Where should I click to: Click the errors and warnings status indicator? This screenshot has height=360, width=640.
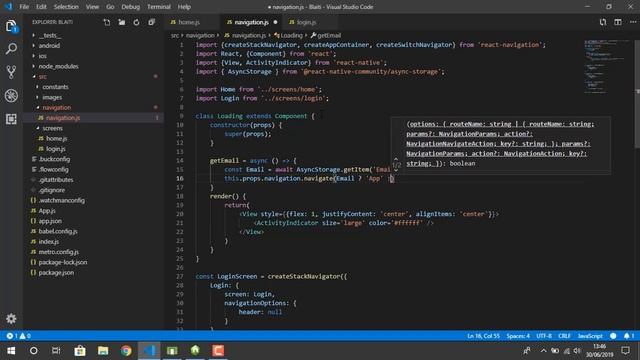pyautogui.click(x=18, y=336)
